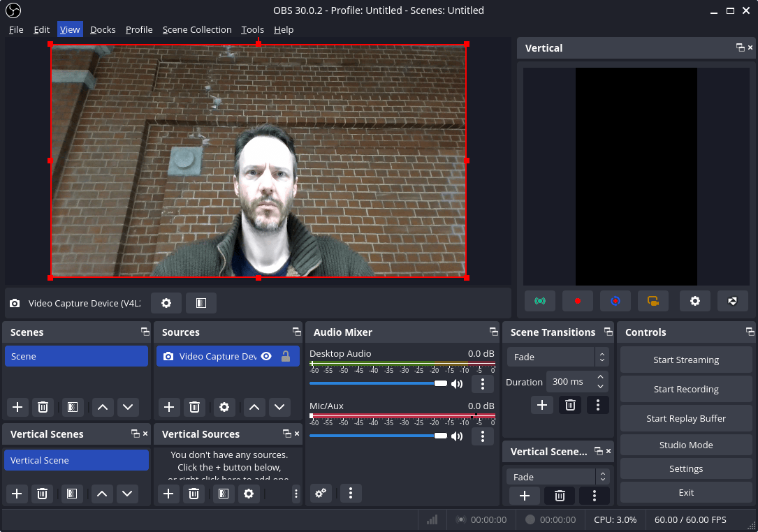Open filters for Video Capture Device
Screen dimensions: 758x532
201,303
